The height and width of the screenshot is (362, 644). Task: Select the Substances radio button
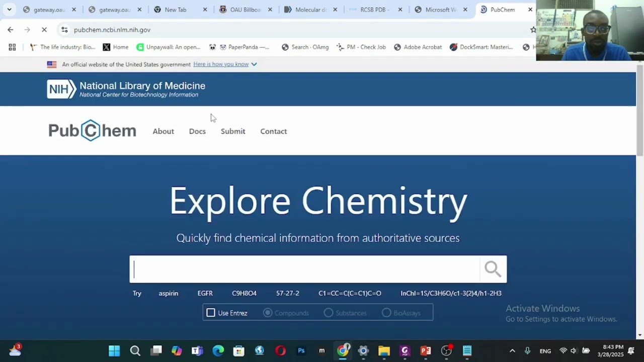coord(329,313)
